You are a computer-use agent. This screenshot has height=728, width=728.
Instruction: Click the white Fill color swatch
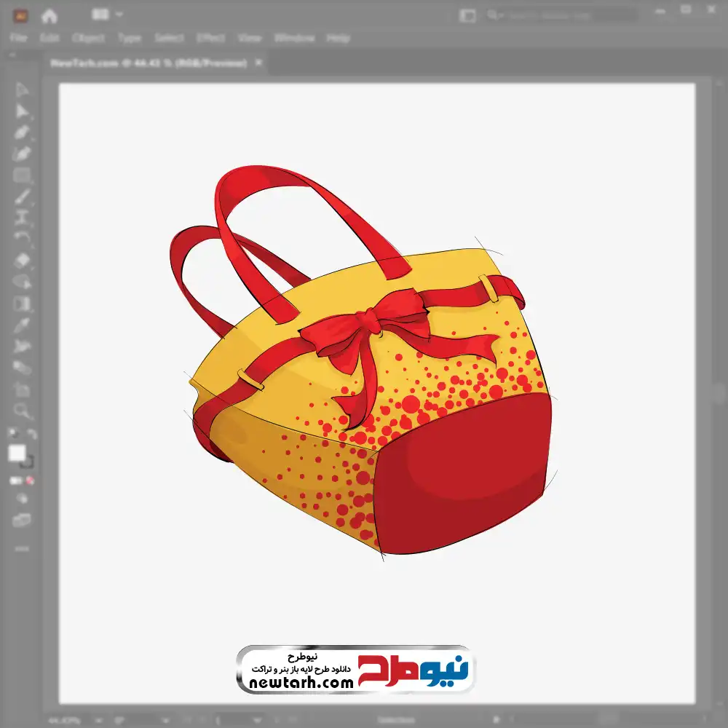pyautogui.click(x=17, y=454)
